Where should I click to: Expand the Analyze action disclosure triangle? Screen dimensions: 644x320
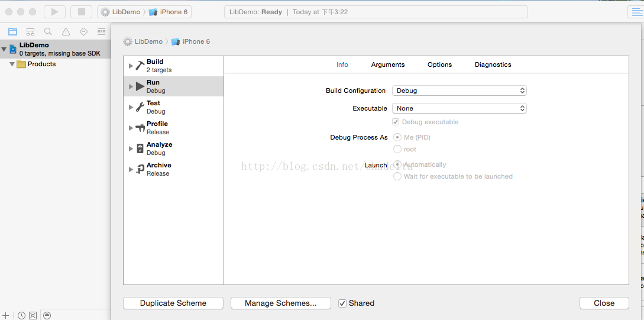pos(131,148)
